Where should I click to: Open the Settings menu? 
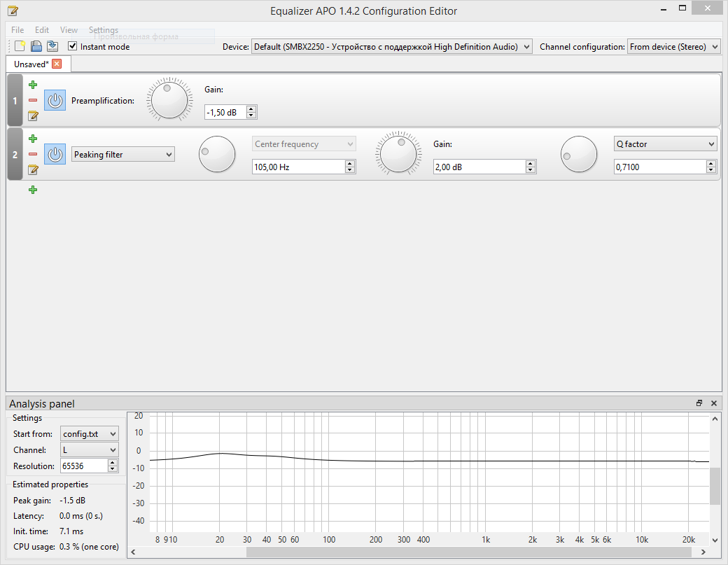coord(104,29)
